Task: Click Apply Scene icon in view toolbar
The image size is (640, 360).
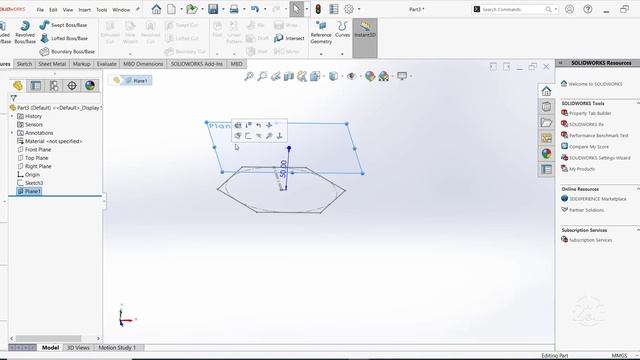Action: coord(384,76)
